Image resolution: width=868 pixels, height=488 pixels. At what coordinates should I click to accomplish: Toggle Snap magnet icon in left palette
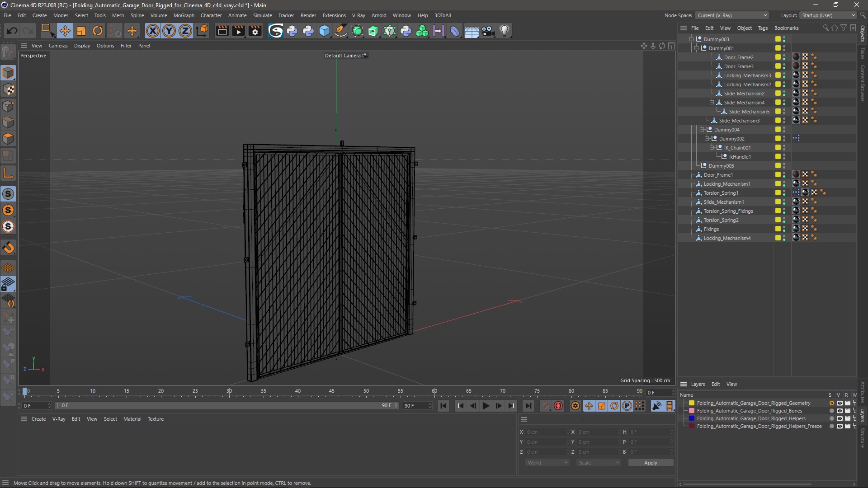coord(8,247)
